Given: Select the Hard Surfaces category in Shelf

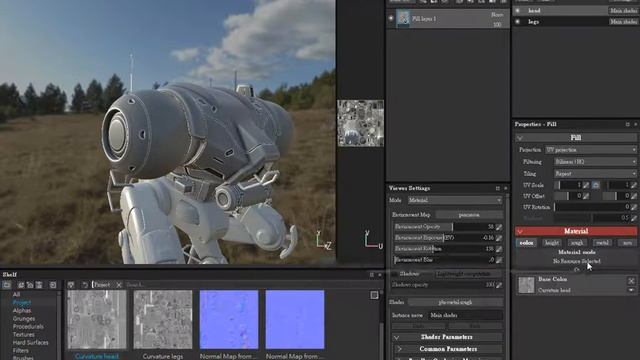Looking at the screenshot, I should tap(30, 343).
